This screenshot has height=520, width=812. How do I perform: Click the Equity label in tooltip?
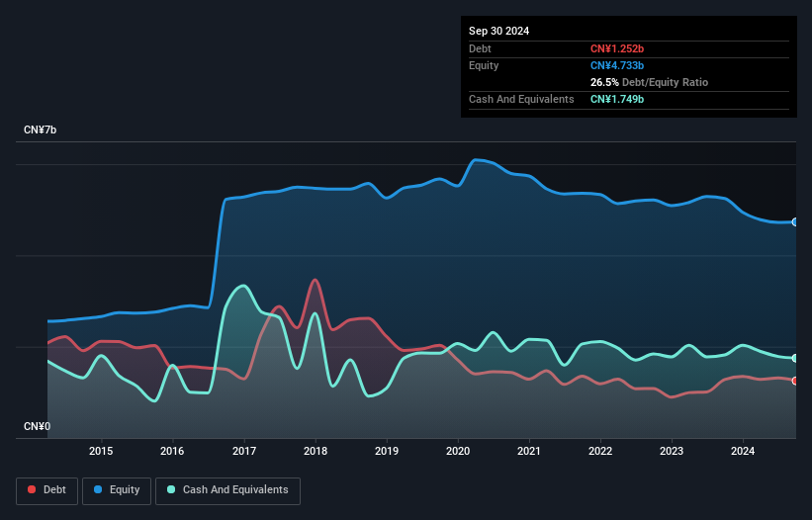pos(484,65)
